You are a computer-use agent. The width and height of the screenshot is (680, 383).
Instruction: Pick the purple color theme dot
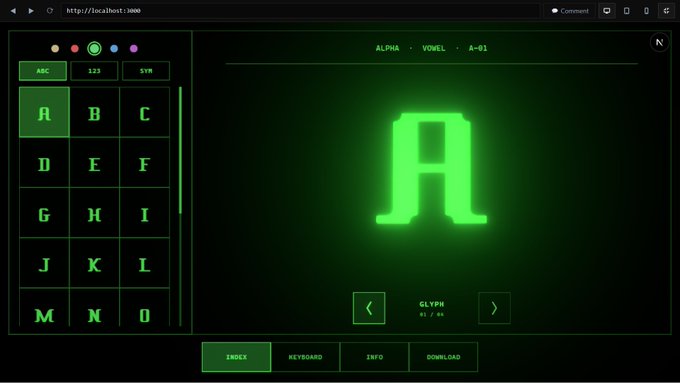coord(134,49)
